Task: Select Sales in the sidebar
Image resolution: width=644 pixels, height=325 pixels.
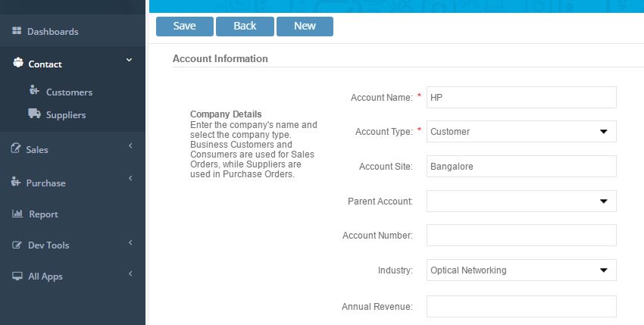Action: [x=37, y=149]
